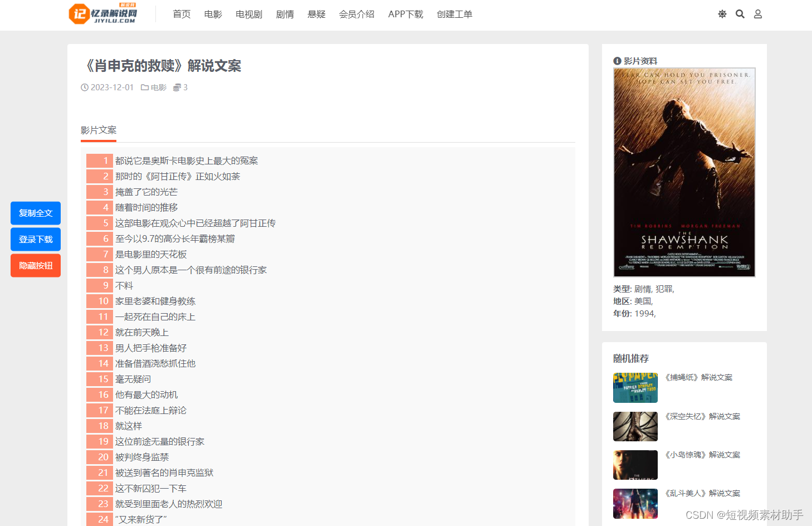Open the 电影 category link under title
The width and height of the screenshot is (812, 526).
click(x=159, y=87)
